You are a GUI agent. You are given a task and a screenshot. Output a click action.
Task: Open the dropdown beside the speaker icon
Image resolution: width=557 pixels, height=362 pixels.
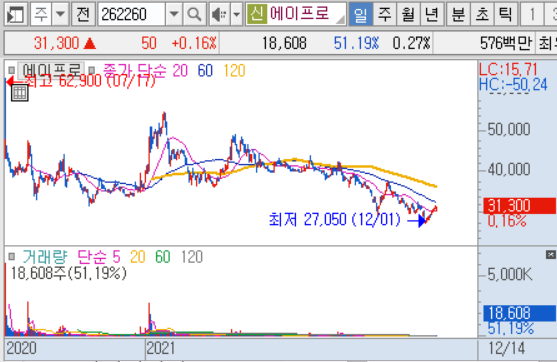237,15
